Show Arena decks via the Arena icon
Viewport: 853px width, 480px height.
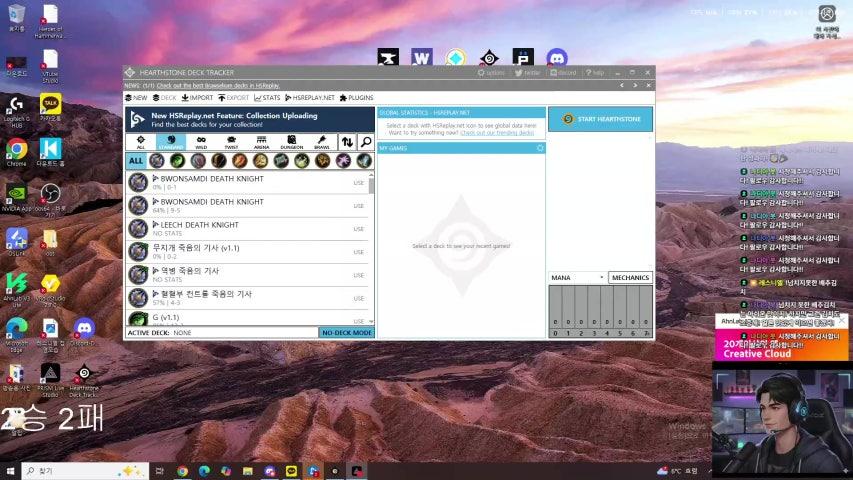tap(261, 142)
